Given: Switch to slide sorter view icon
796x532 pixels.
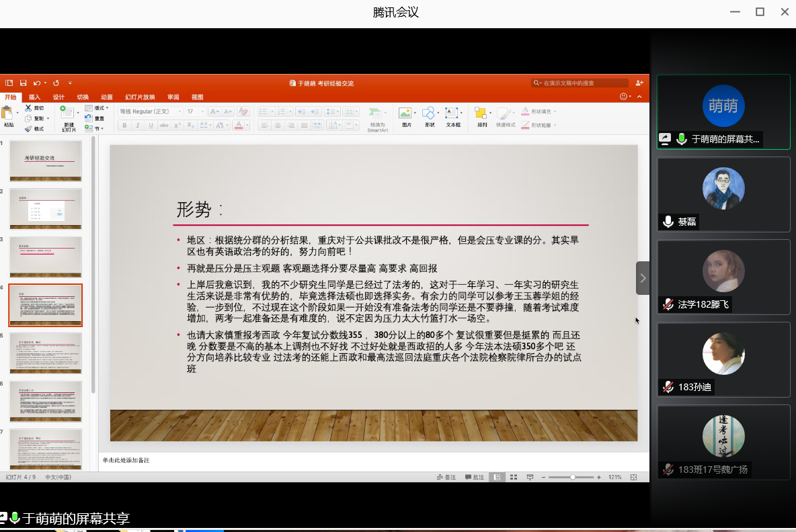Looking at the screenshot, I should click(514, 477).
